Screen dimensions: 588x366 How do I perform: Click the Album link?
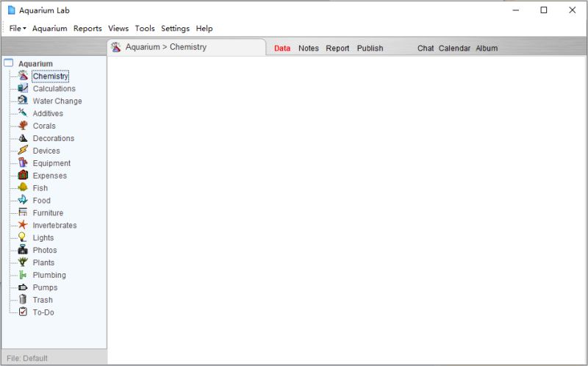[487, 49]
